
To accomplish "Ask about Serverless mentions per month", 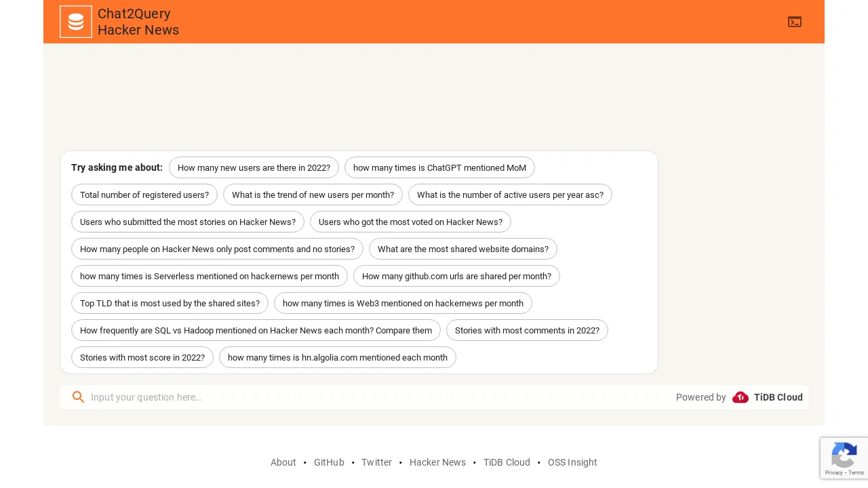I will pos(210,276).
